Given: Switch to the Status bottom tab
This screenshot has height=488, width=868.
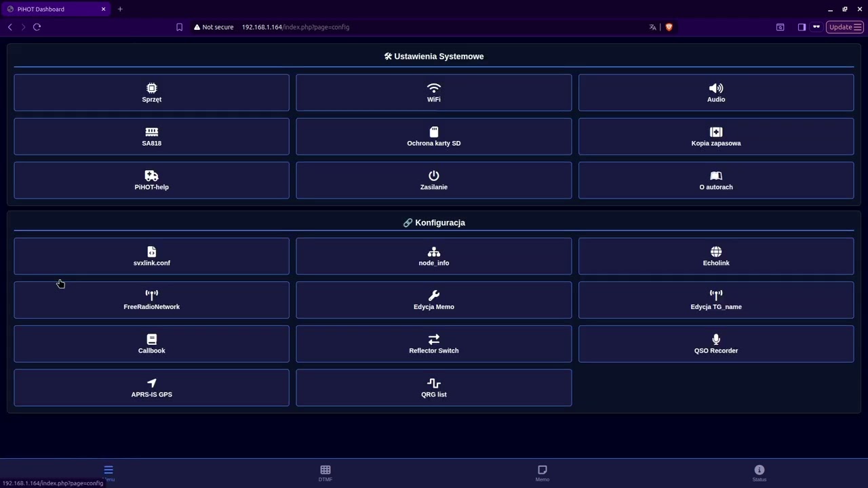Looking at the screenshot, I should tap(759, 473).
